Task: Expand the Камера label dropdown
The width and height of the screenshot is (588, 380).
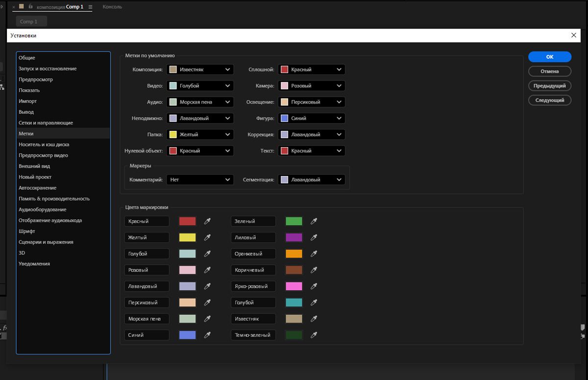Action: [x=312, y=86]
